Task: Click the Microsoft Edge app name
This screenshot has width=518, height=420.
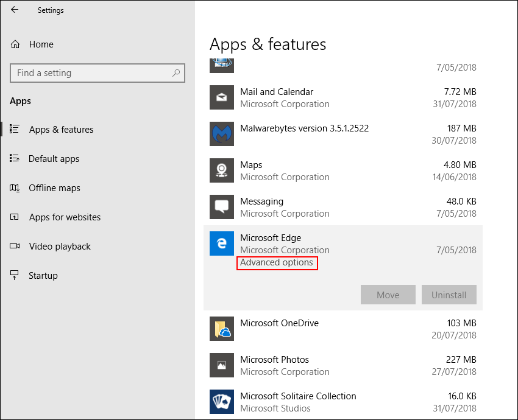Action: pos(271,238)
